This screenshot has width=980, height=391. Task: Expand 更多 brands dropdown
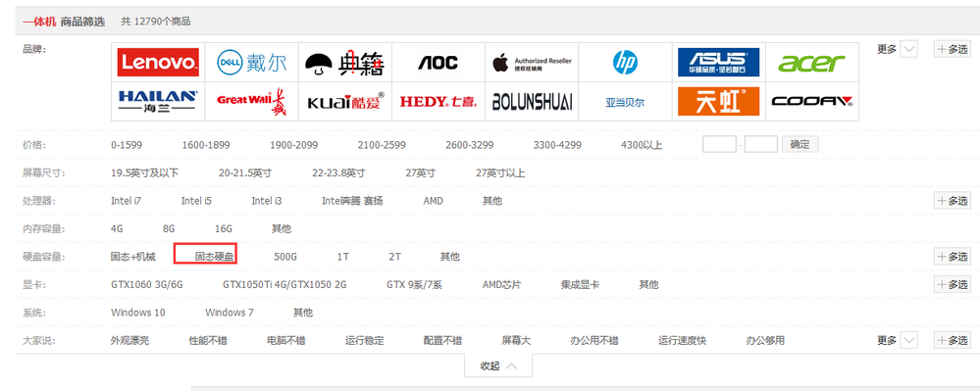[x=897, y=49]
